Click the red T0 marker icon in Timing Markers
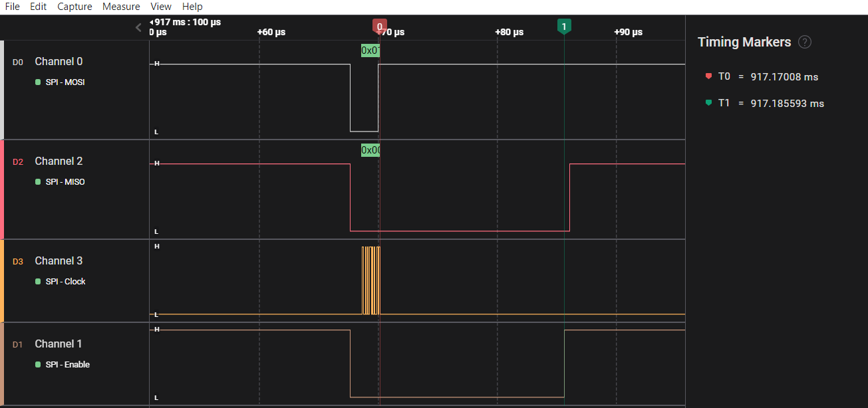Image resolution: width=868 pixels, height=408 pixels. 708,76
